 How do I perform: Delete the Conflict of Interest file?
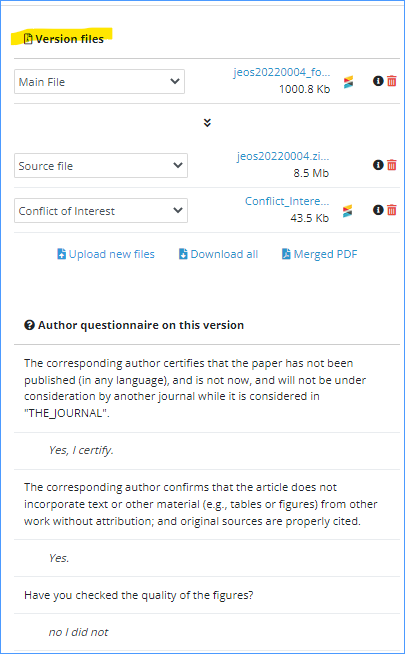pyautogui.click(x=392, y=210)
